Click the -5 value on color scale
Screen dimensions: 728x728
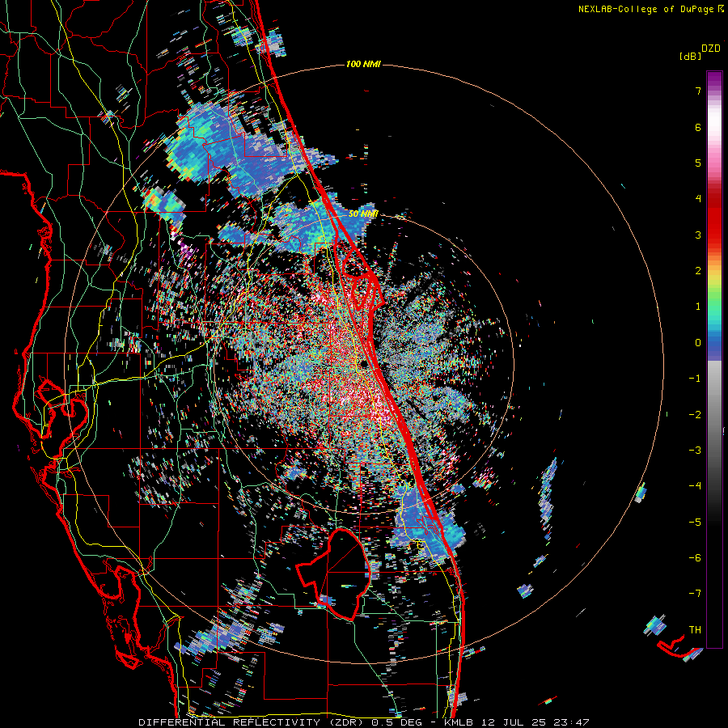click(695, 522)
